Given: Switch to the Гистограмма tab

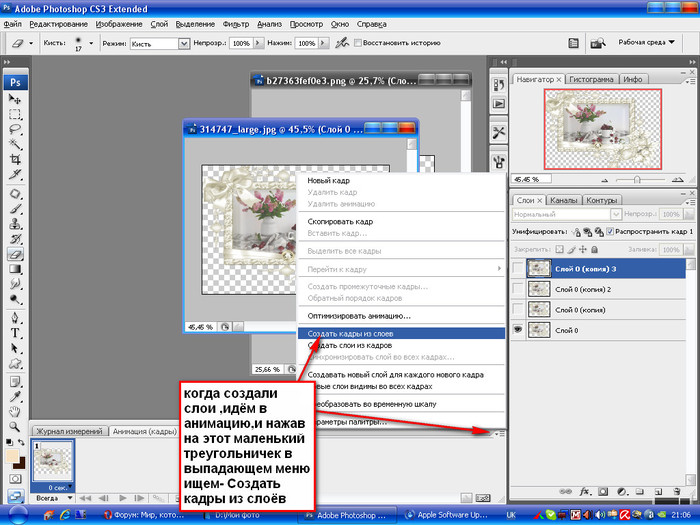Looking at the screenshot, I should (x=591, y=79).
